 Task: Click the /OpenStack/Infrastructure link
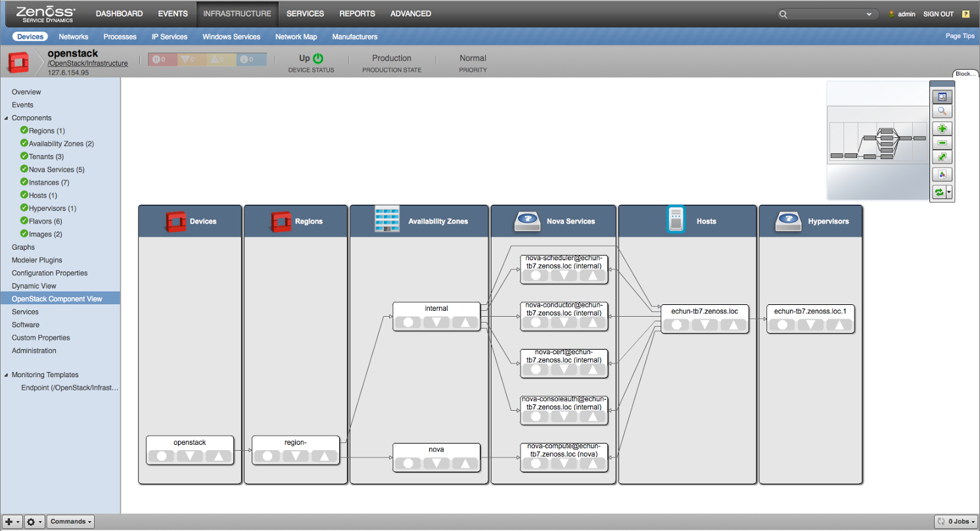tap(87, 63)
